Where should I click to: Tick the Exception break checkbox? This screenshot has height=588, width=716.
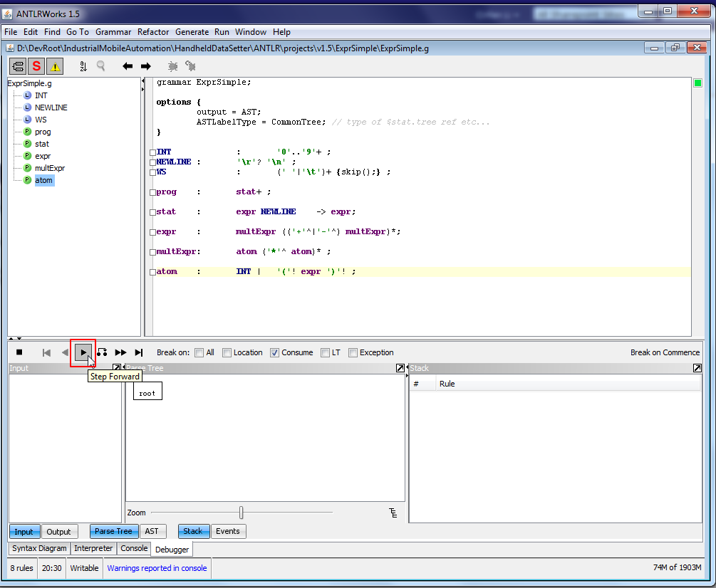click(x=353, y=352)
